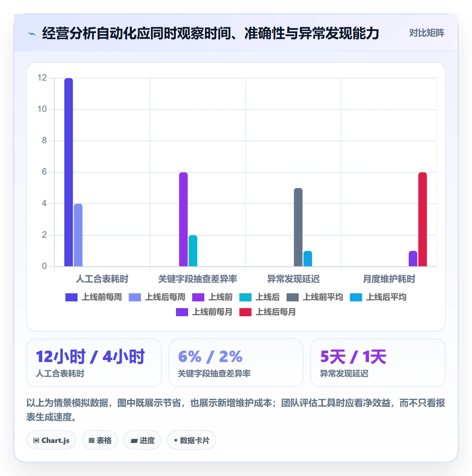Viewport: 472px width, 476px height.
Task: Click the 关键字段抽查差异率 axis label
Action: tap(198, 279)
